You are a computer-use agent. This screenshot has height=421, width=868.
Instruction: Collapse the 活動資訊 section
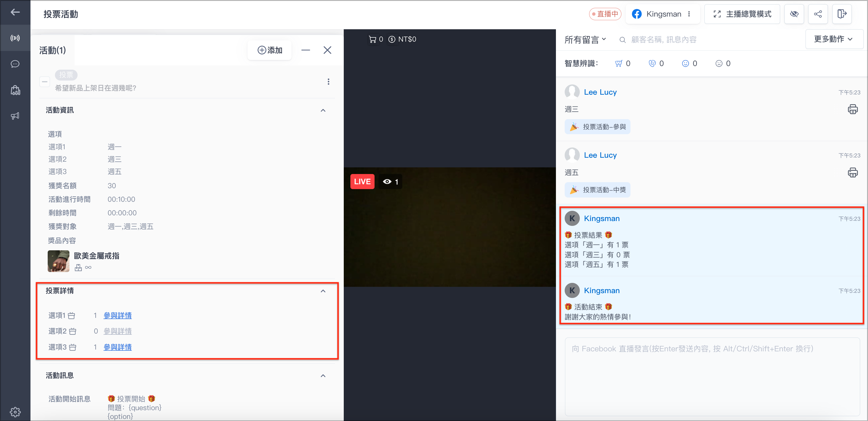point(323,110)
